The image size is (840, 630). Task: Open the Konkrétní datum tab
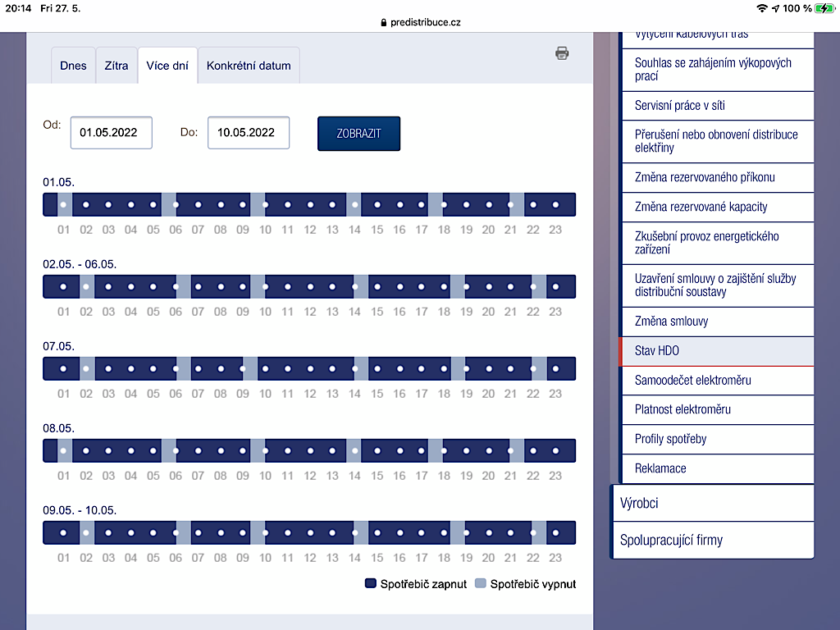[x=249, y=66]
